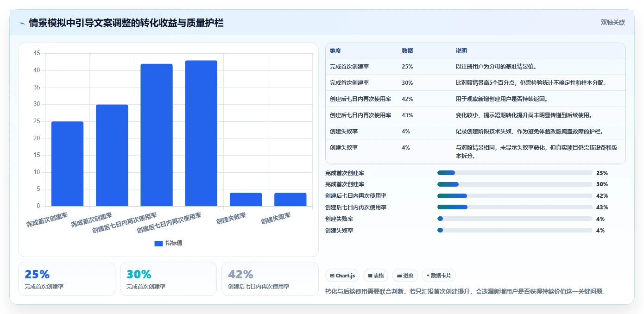
Task: Click the 30% value in the table
Action: tap(407, 83)
